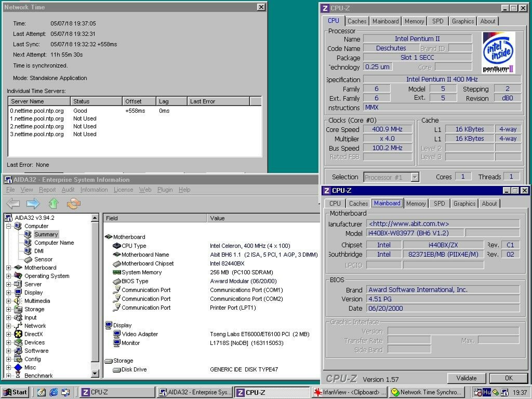Click the AIDA32 refresh toolbar icon

tap(74, 203)
